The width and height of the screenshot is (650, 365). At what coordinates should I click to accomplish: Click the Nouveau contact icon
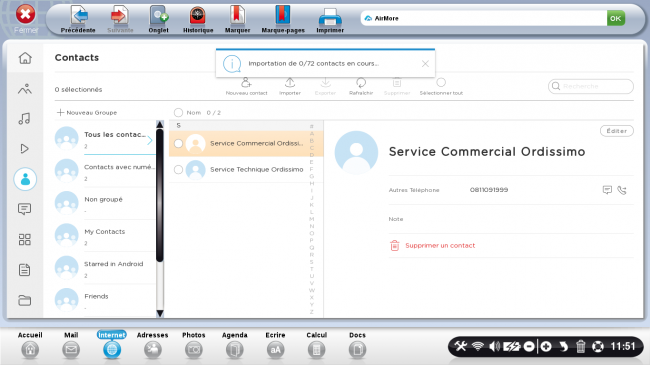tap(246, 83)
